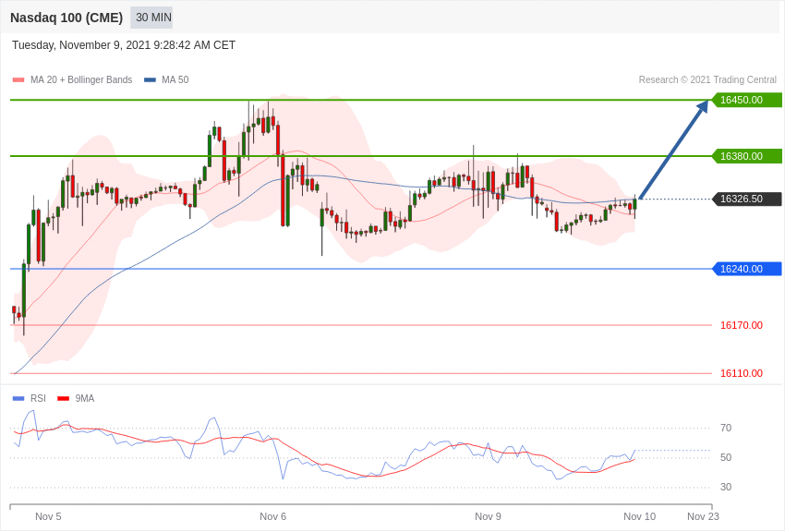Click the MA 20 Bollinger Bands legend swatch
This screenshot has height=532, width=785.
[18, 80]
